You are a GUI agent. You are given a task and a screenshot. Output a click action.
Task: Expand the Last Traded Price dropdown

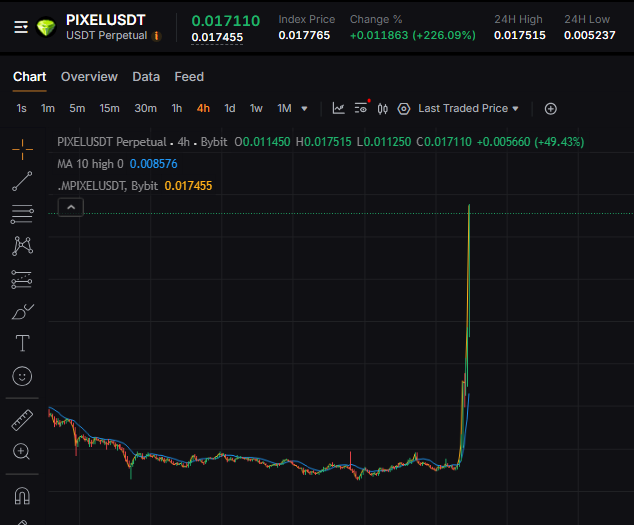[x=468, y=108]
